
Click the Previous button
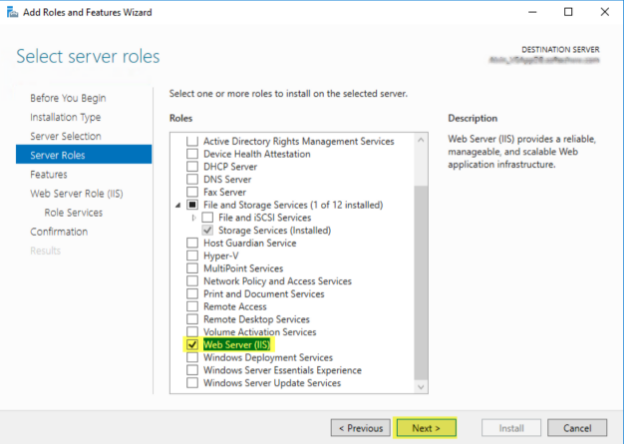point(360,427)
